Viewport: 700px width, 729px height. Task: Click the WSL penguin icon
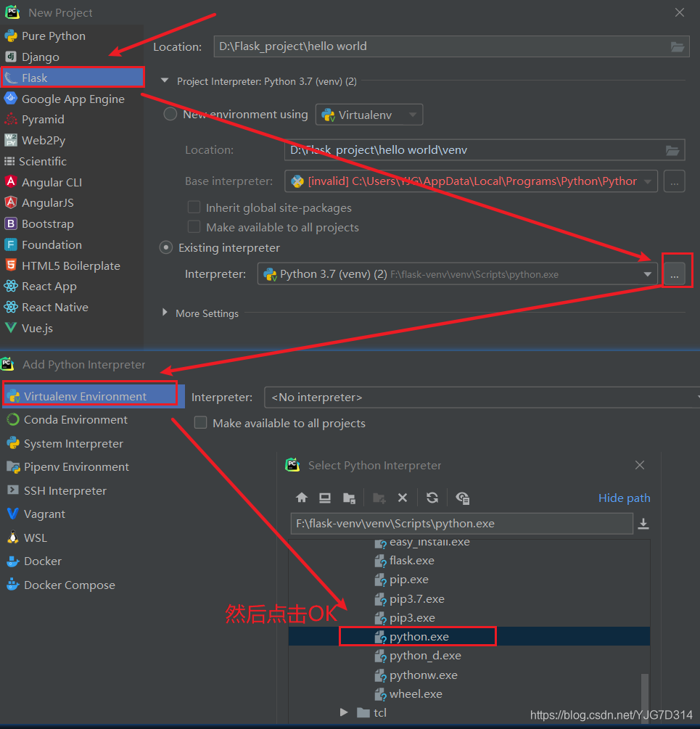pos(13,538)
